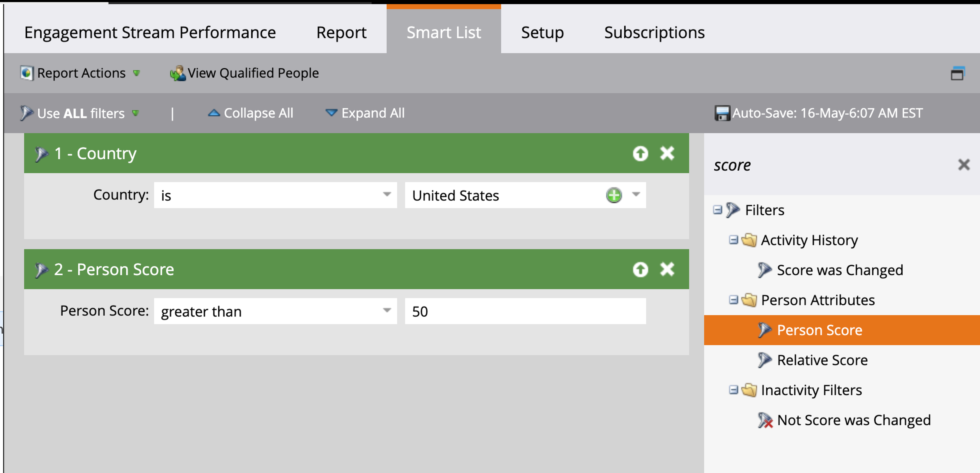Clear the score search with X icon

tap(964, 165)
